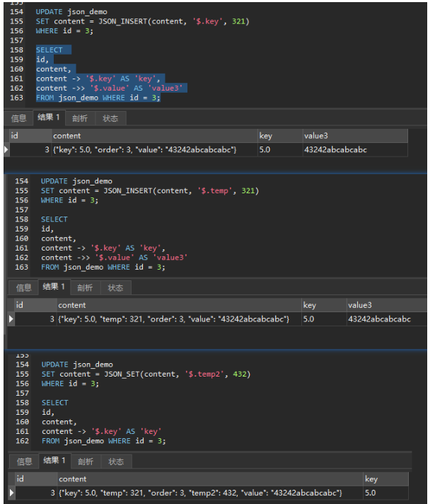Screen dimensions: 435x504
Task: Switch to 剖析 tab in the JSON_SET panel
Action: click(86, 462)
